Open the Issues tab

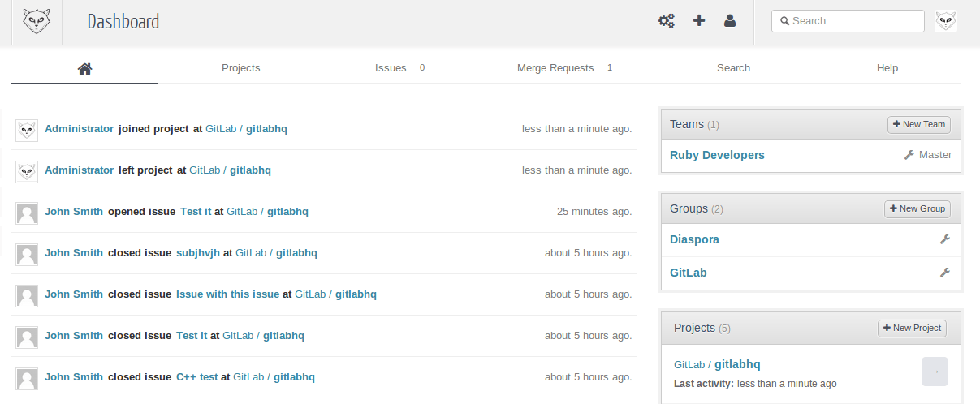[x=391, y=68]
